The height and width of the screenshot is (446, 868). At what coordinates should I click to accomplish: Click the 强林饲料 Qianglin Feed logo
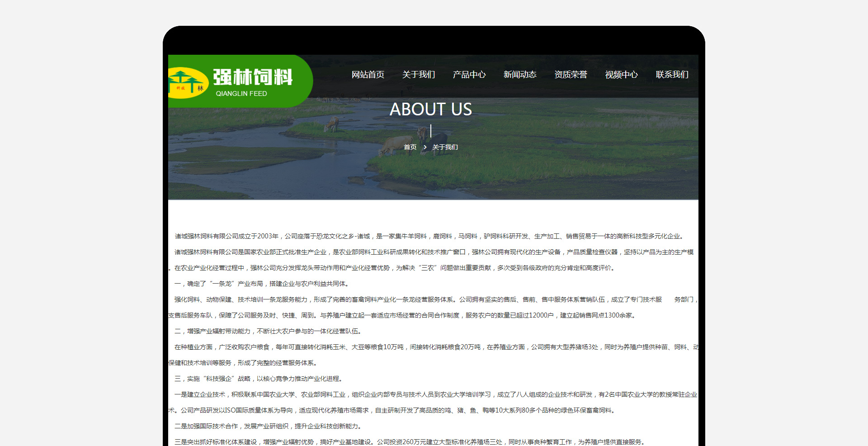pos(240,81)
